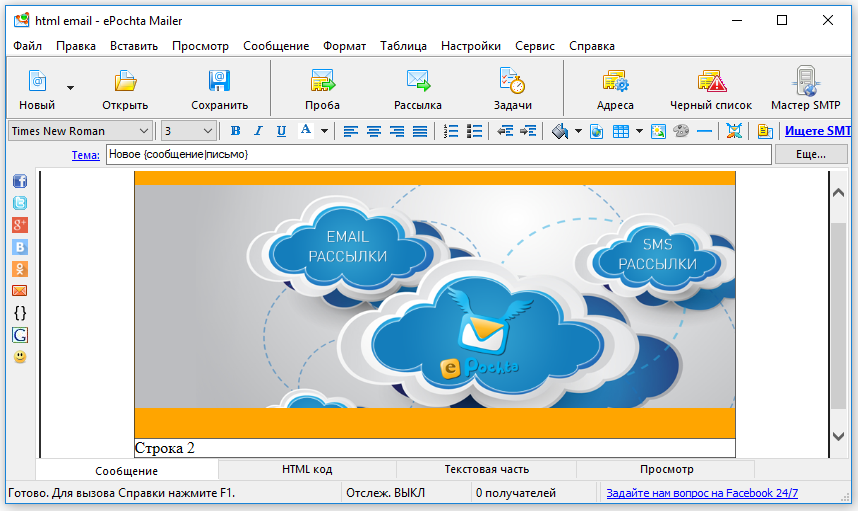Open Адреса address list
The width and height of the screenshot is (858, 511).
click(x=616, y=89)
